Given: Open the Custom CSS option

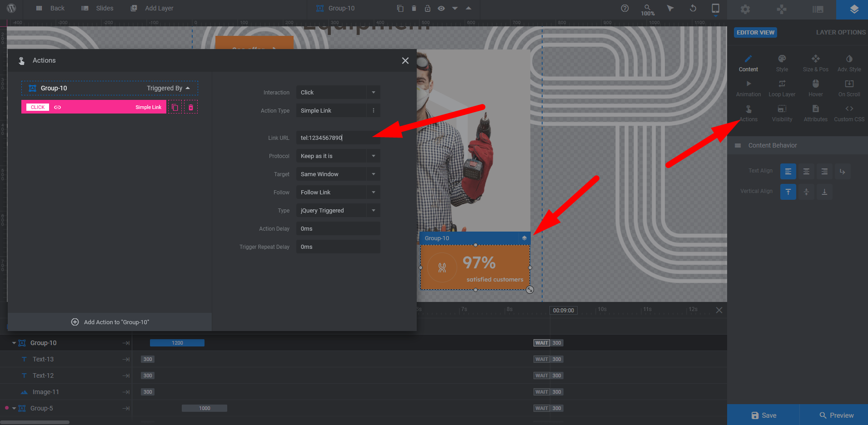Looking at the screenshot, I should click(849, 114).
